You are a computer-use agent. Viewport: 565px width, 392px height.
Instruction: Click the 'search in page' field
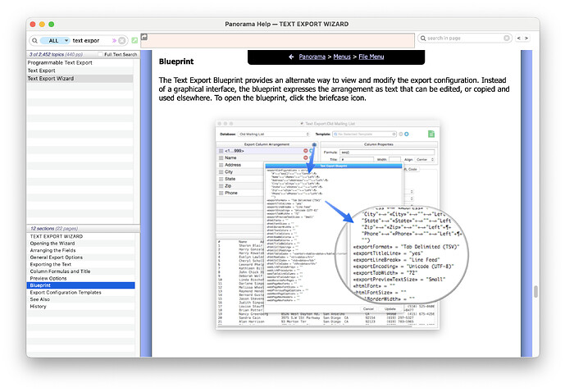[x=464, y=39]
